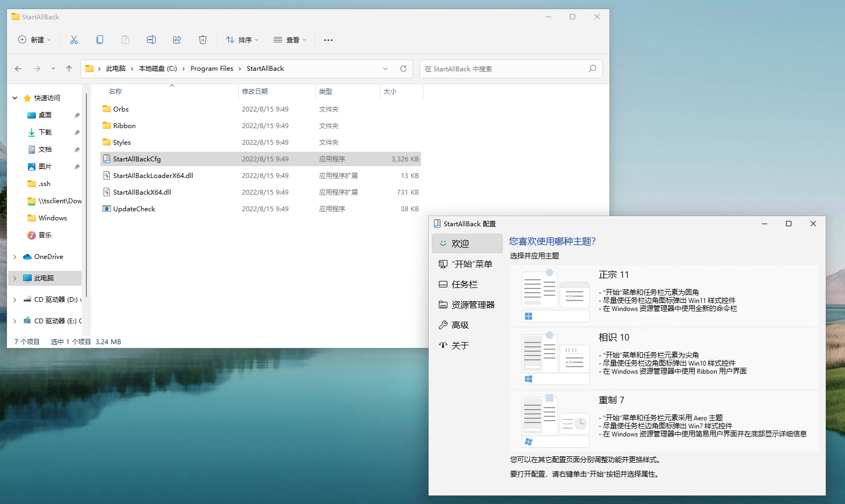The height and width of the screenshot is (504, 845).
Task: Click the Win11 theme preview thumbnail
Action: 555,296
